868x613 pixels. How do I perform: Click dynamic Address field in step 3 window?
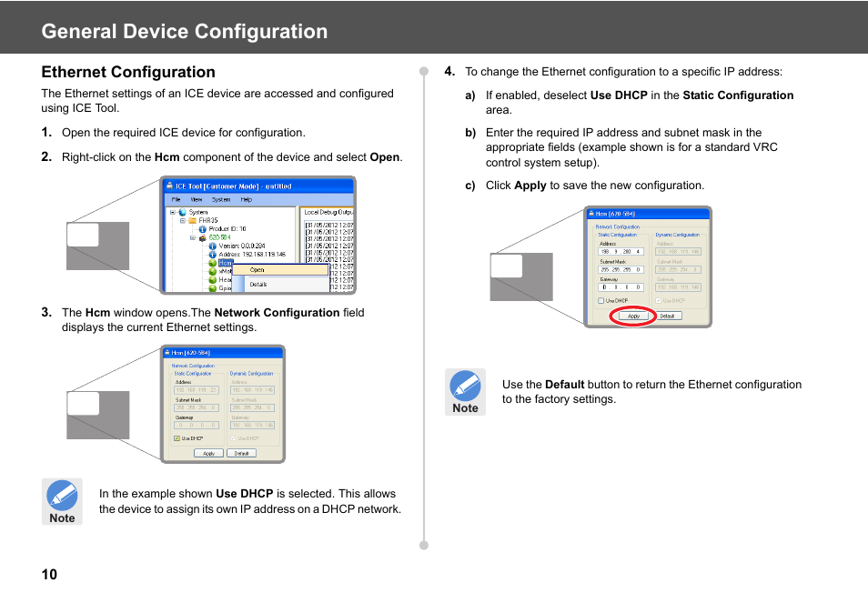tap(252, 390)
